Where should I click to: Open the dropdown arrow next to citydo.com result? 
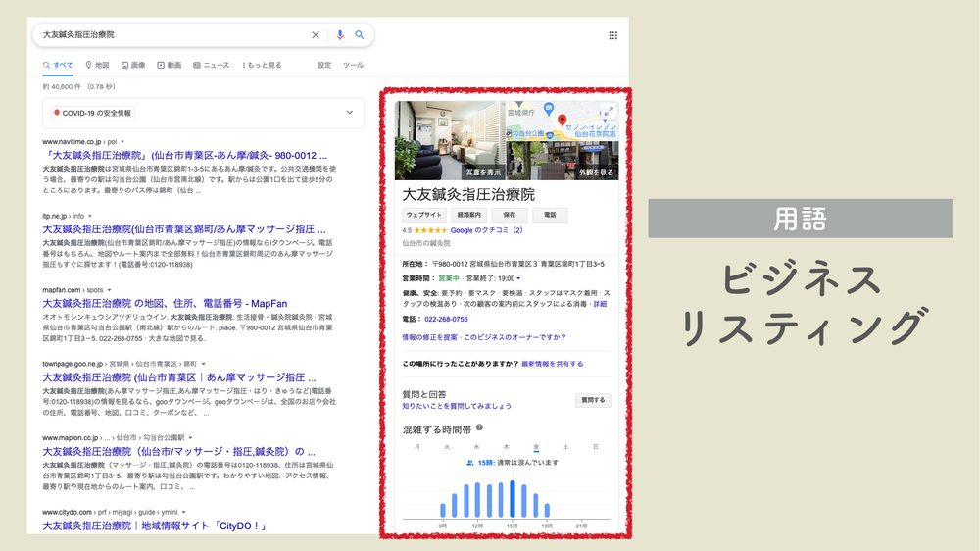click(x=184, y=512)
